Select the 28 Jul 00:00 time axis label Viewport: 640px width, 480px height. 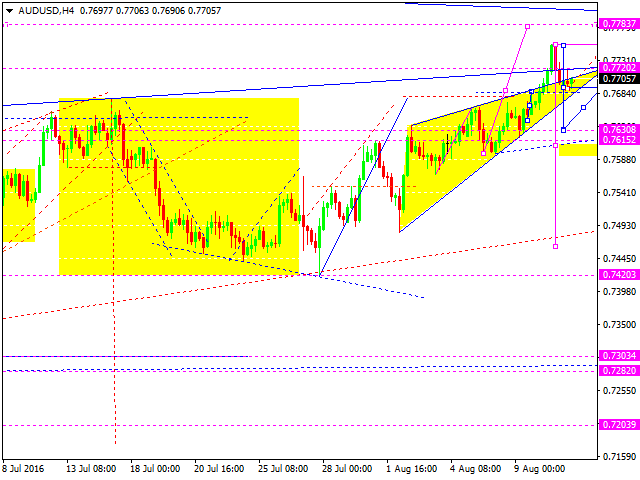pyautogui.click(x=347, y=469)
